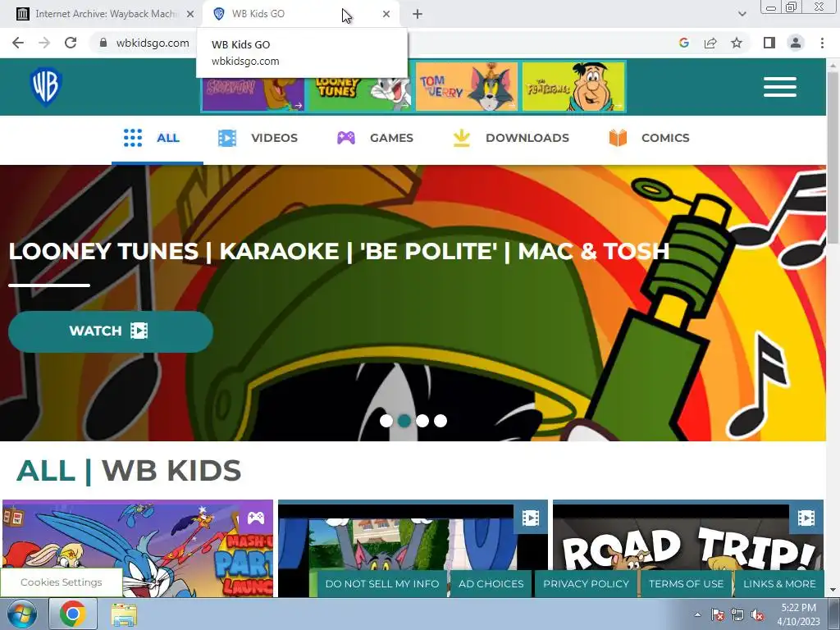The image size is (840, 630).
Task: Reload the page
Action: tap(71, 43)
